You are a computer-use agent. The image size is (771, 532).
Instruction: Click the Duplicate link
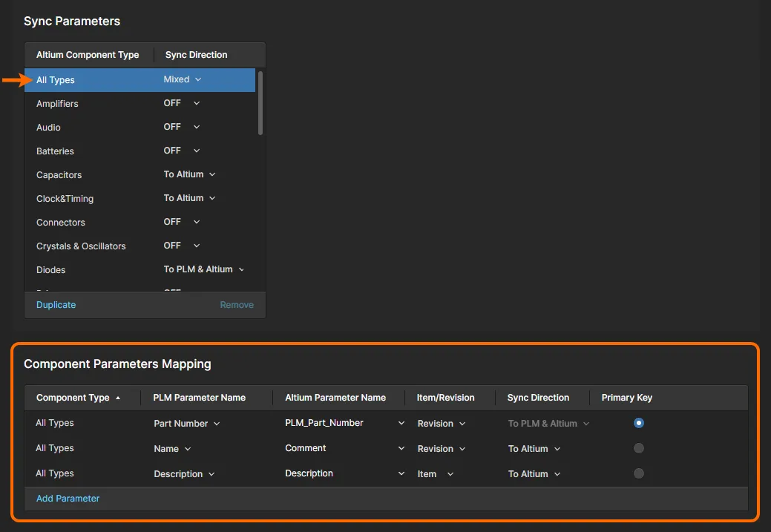[x=56, y=305]
